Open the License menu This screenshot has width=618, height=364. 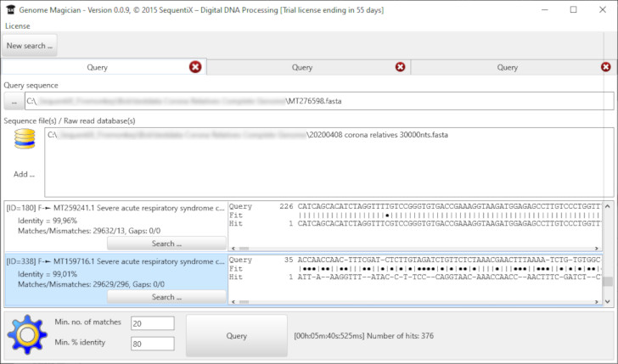pyautogui.click(x=17, y=26)
